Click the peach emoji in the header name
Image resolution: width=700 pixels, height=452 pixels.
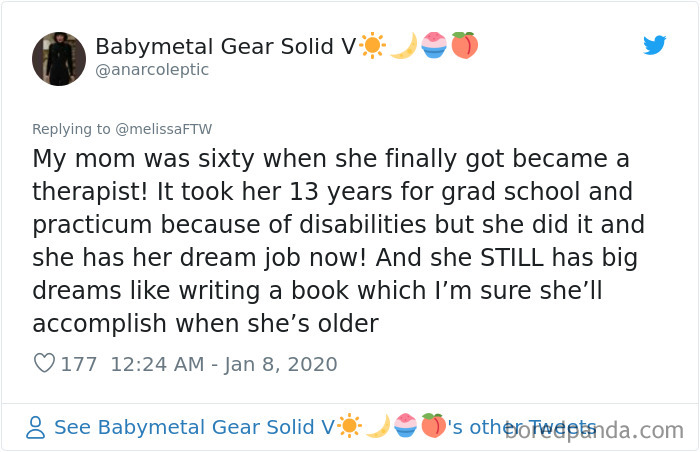465,46
